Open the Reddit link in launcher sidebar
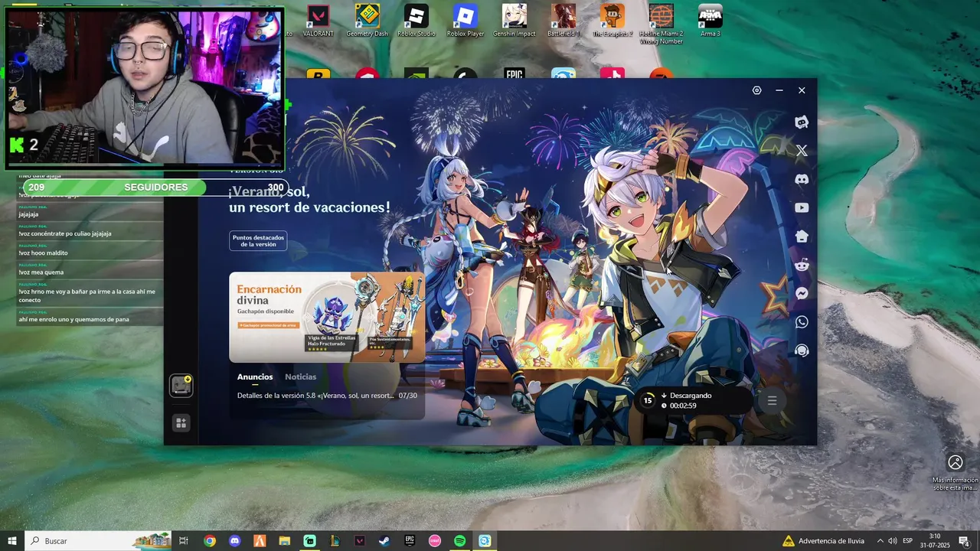 click(x=802, y=265)
